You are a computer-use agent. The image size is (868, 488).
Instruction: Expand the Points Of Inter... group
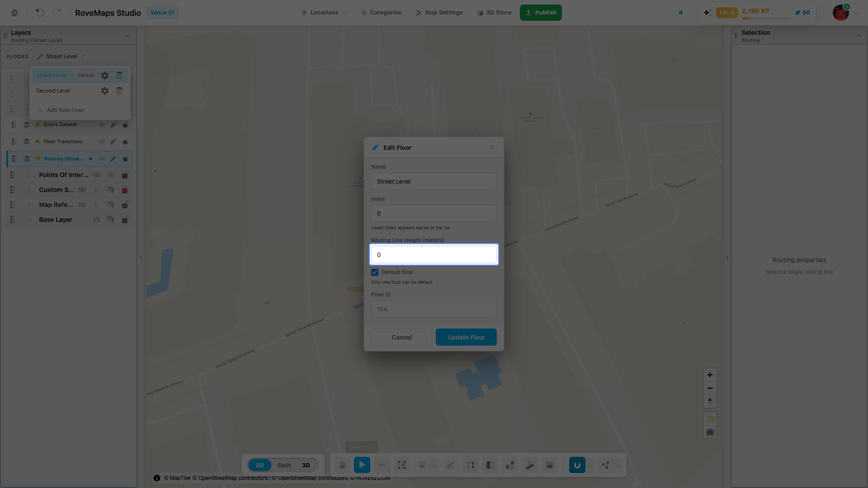click(x=29, y=175)
